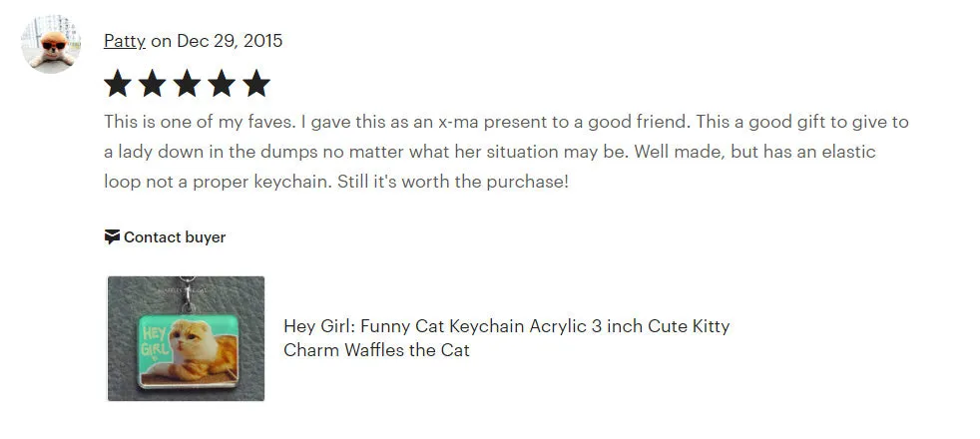Image resolution: width=980 pixels, height=439 pixels.
Task: Click the metal clasp in the product photo
Action: [x=187, y=296]
